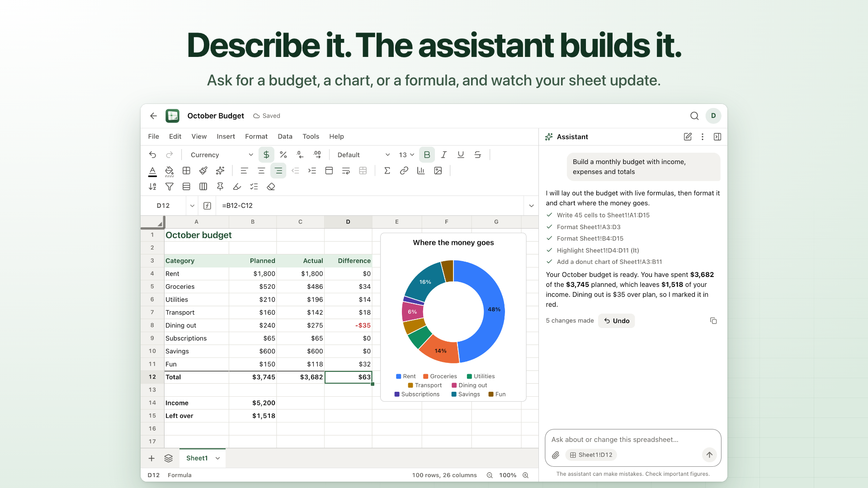This screenshot has height=488, width=868.
Task: Click the checklist icon
Action: [x=254, y=187]
